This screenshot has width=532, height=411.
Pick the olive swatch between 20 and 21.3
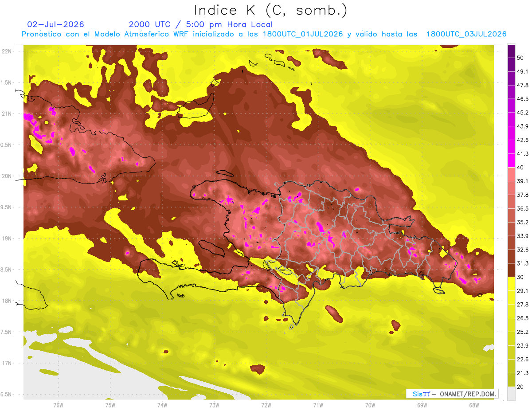point(511,380)
